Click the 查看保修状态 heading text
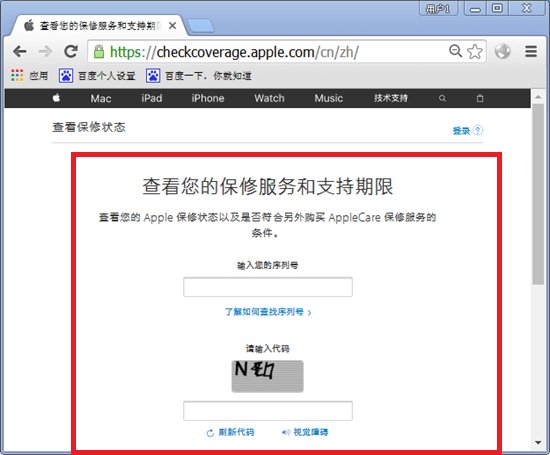 [89, 127]
